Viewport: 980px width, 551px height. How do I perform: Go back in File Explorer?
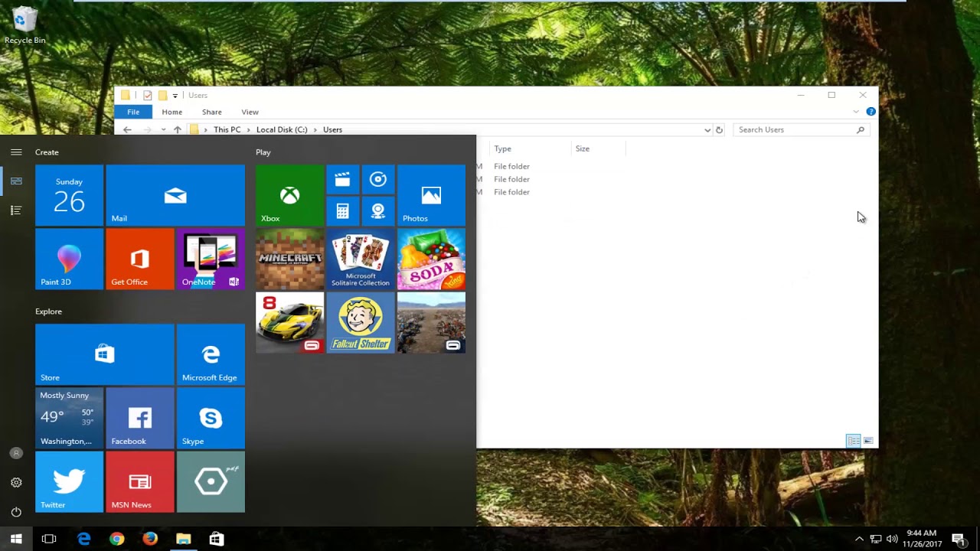pos(127,130)
